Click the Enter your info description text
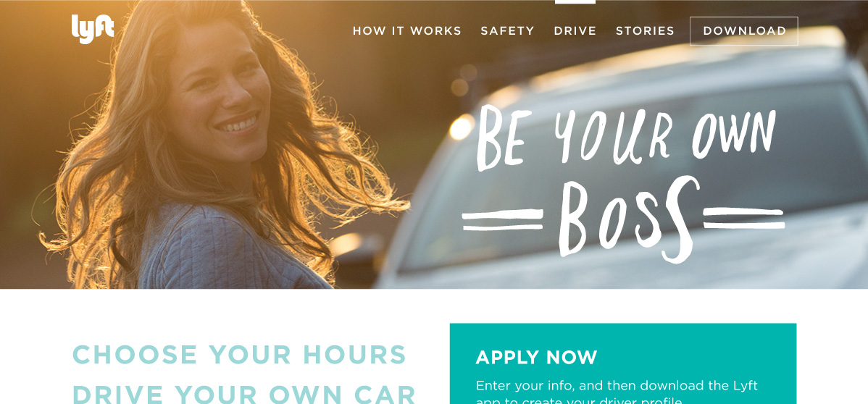 [617, 393]
